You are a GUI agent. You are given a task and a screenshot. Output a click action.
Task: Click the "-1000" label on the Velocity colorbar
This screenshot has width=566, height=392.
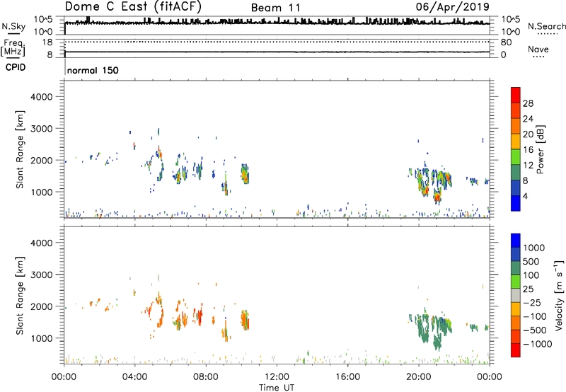pyautogui.click(x=537, y=344)
